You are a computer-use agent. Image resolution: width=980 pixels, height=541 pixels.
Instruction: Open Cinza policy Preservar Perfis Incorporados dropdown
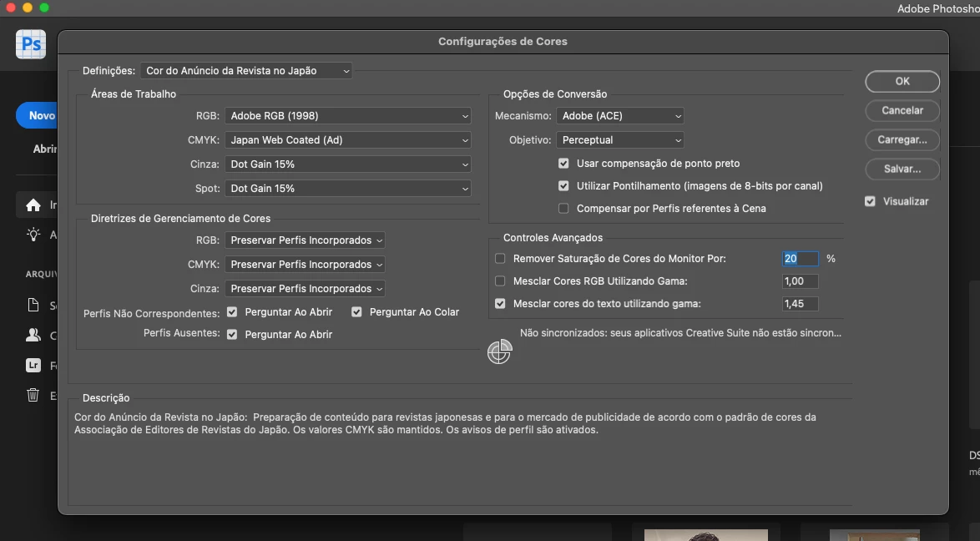[x=305, y=288]
